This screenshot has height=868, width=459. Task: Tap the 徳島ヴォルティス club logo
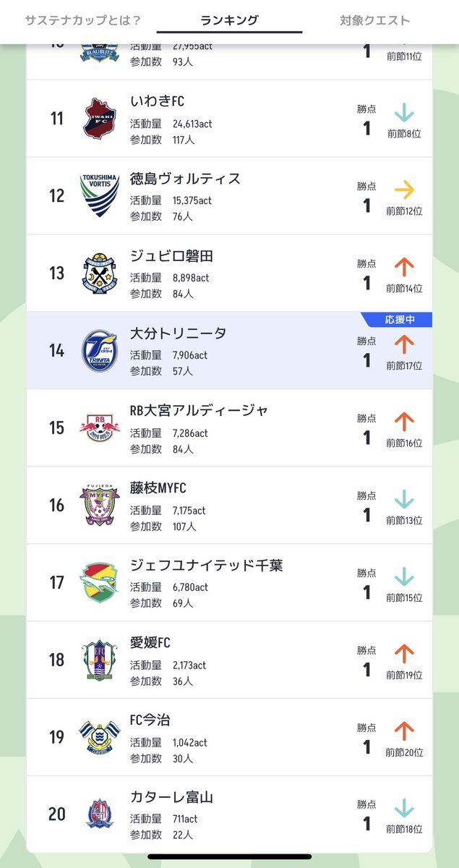100,195
